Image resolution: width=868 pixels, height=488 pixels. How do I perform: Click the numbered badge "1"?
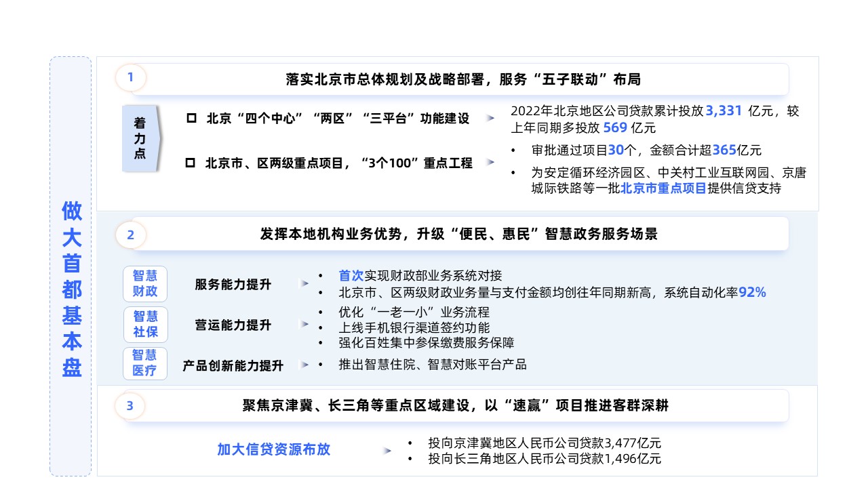(130, 78)
